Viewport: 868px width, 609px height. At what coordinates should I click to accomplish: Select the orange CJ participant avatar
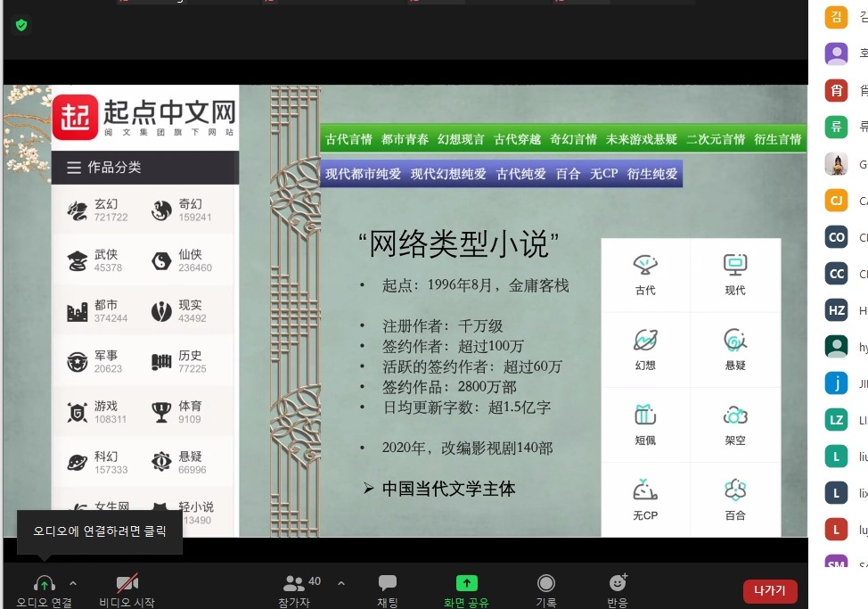[x=836, y=201]
